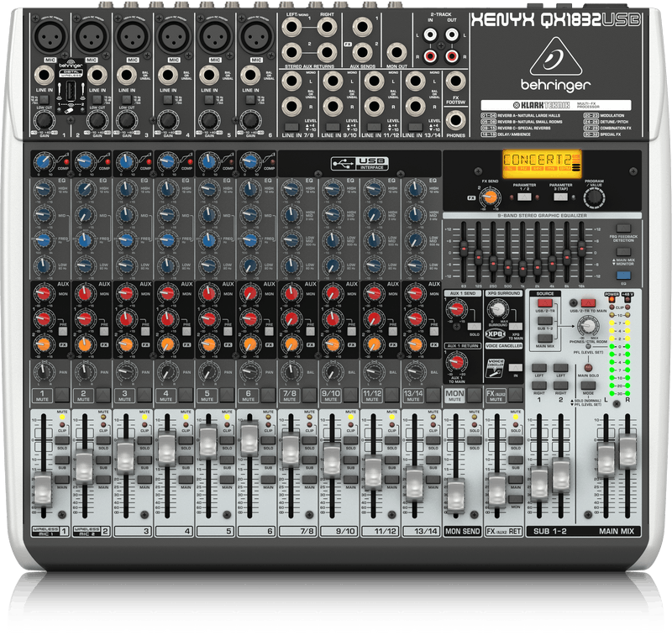
Task: Click the MON OUT jack
Action: tap(396, 53)
